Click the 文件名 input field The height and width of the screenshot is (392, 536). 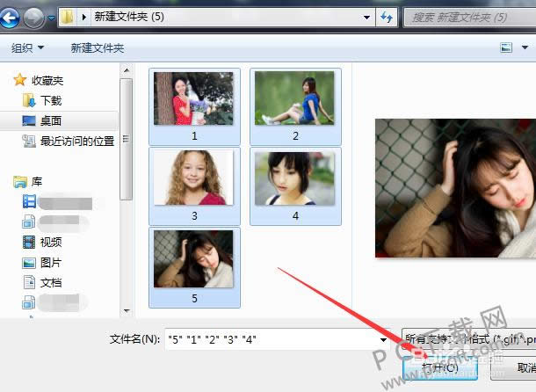click(272, 339)
